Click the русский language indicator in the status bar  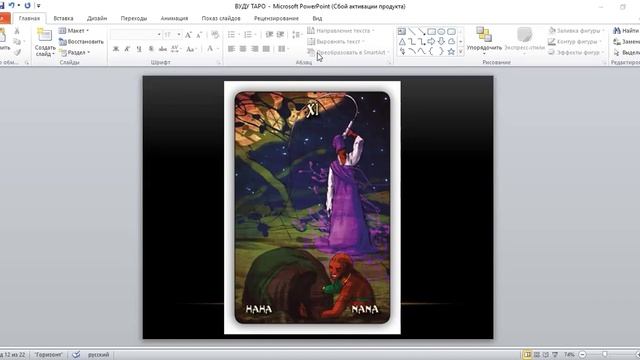click(x=98, y=355)
